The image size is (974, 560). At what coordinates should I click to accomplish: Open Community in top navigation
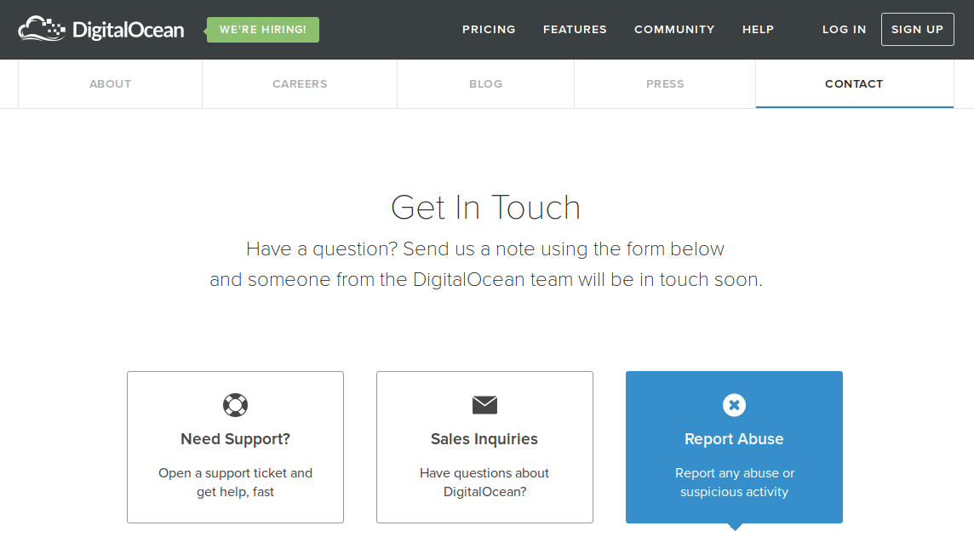click(x=674, y=29)
